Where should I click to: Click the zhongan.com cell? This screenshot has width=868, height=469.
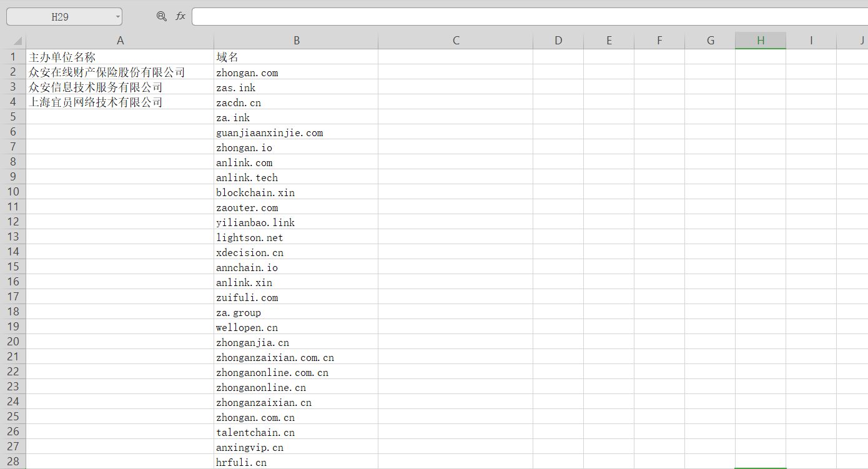[296, 72]
